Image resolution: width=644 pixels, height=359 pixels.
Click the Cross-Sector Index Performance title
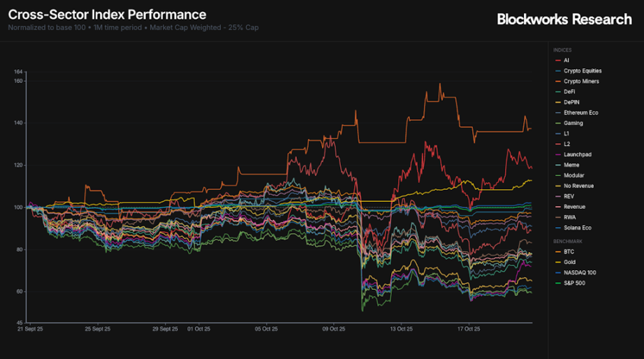[107, 15]
